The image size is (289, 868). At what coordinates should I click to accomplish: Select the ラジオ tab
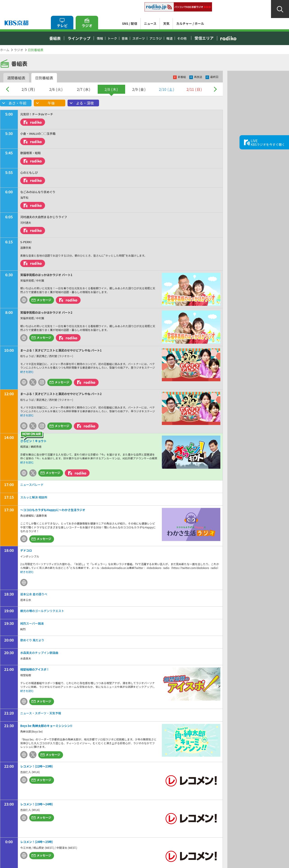tap(87, 23)
